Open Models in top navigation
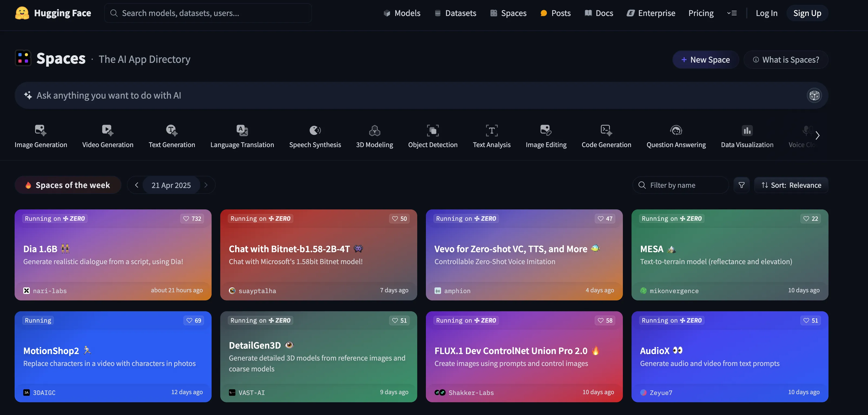The image size is (868, 415). (402, 13)
